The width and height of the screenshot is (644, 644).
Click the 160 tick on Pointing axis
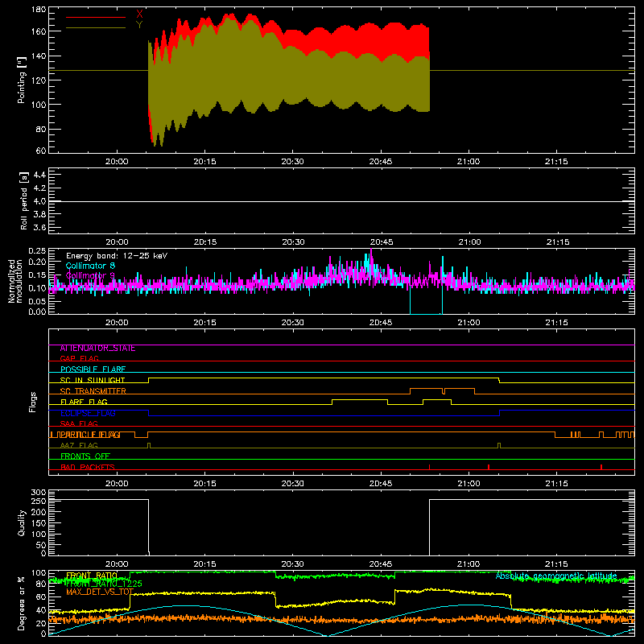pos(39,31)
